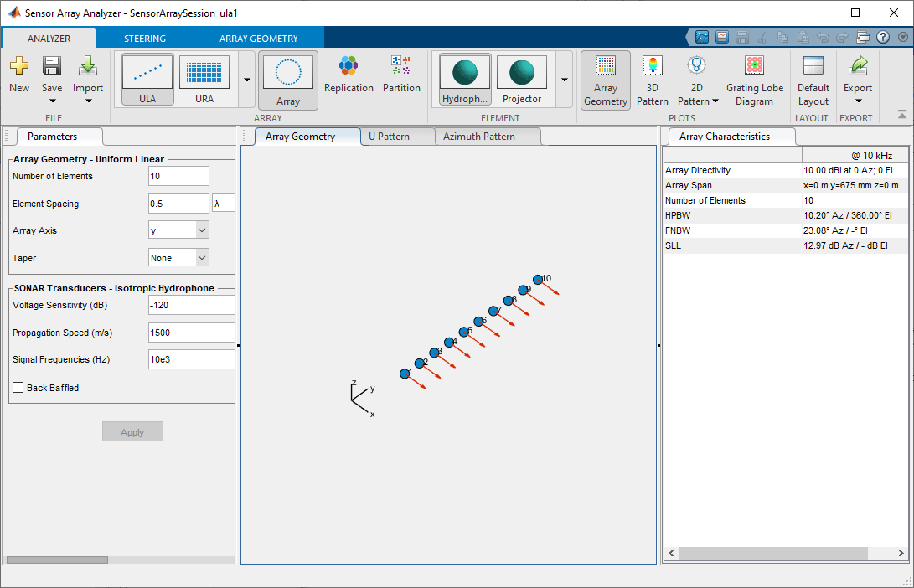Switch to the STEERING tab
This screenshot has width=914, height=588.
(145, 38)
